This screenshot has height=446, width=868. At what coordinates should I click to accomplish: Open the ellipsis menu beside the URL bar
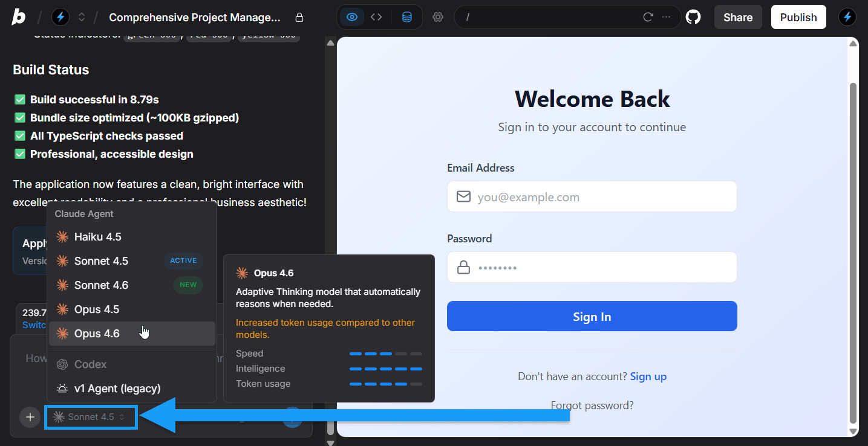[667, 16]
